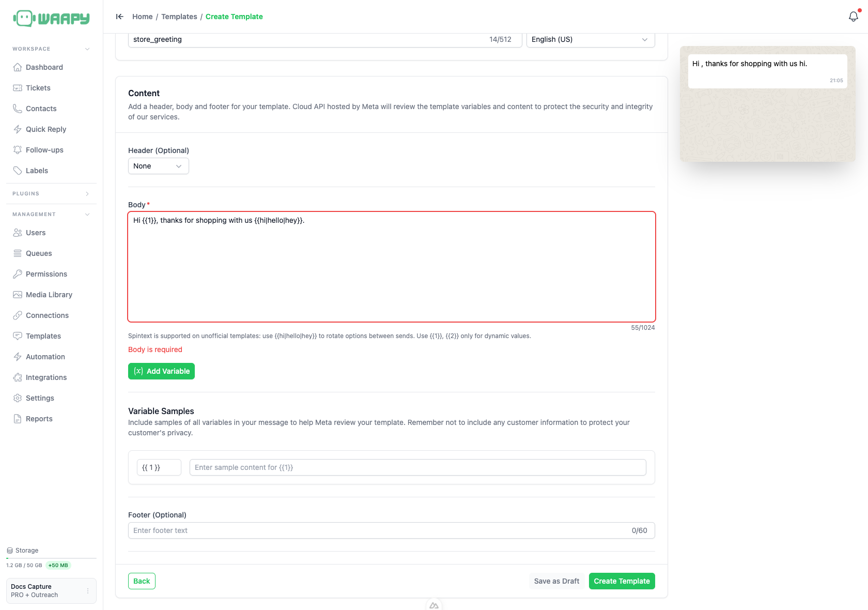Focus the footer text field
This screenshot has height=610, width=868.
[x=392, y=530]
